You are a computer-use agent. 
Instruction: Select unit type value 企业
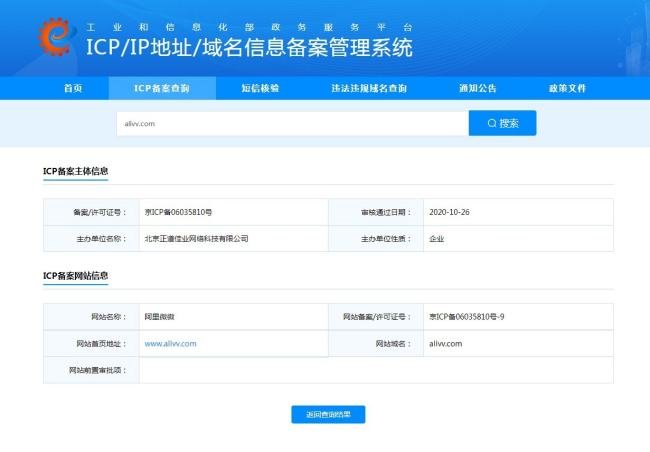[x=437, y=239]
